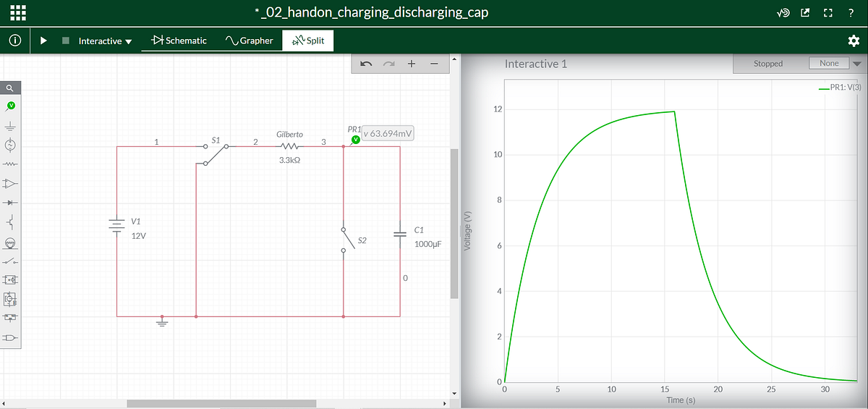
Task: Select the transistor component in palette
Action: [10, 221]
